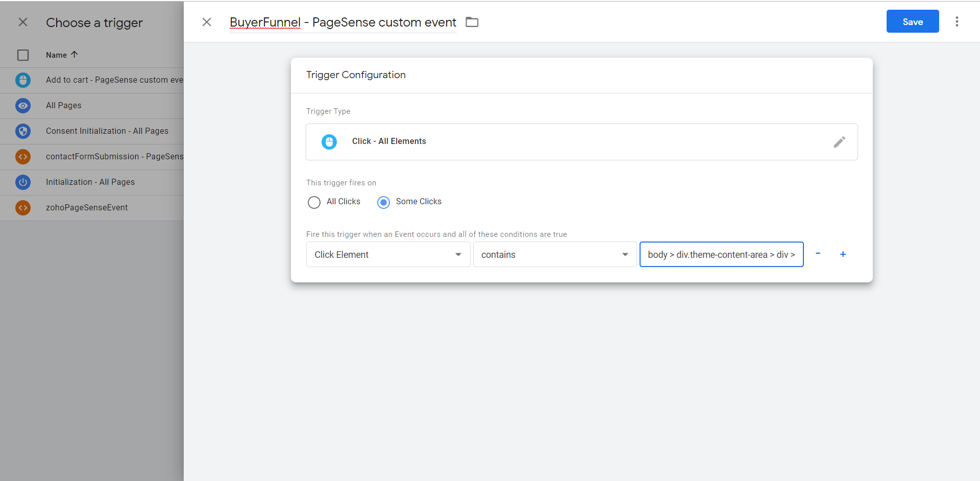The width and height of the screenshot is (980, 481).
Task: Select the Some Clicks radio button
Action: point(383,202)
